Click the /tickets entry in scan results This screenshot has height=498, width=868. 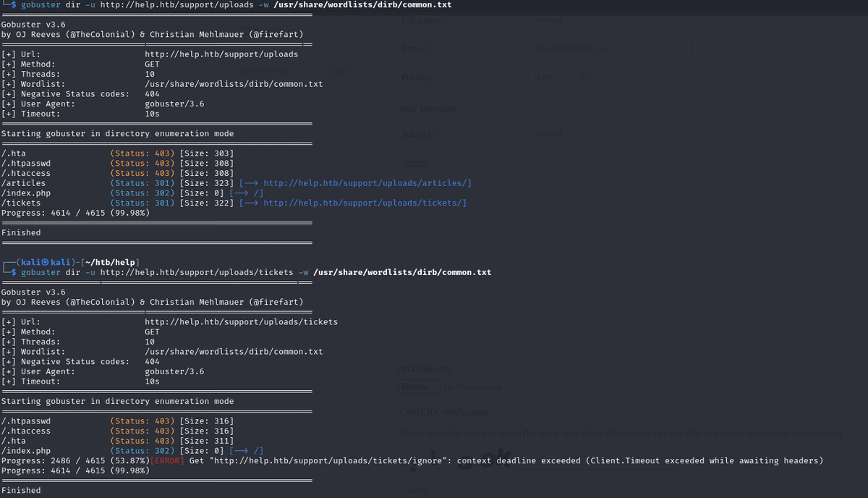21,203
